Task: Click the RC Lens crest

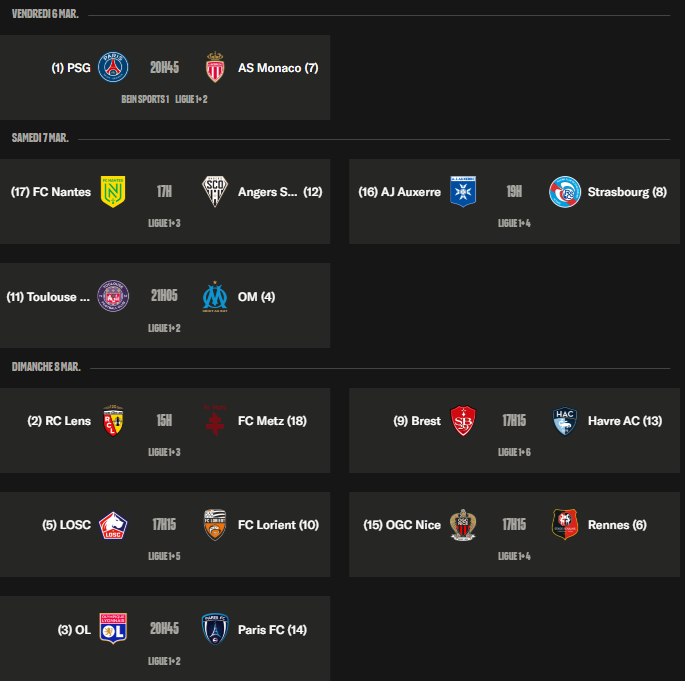Action: [113, 421]
